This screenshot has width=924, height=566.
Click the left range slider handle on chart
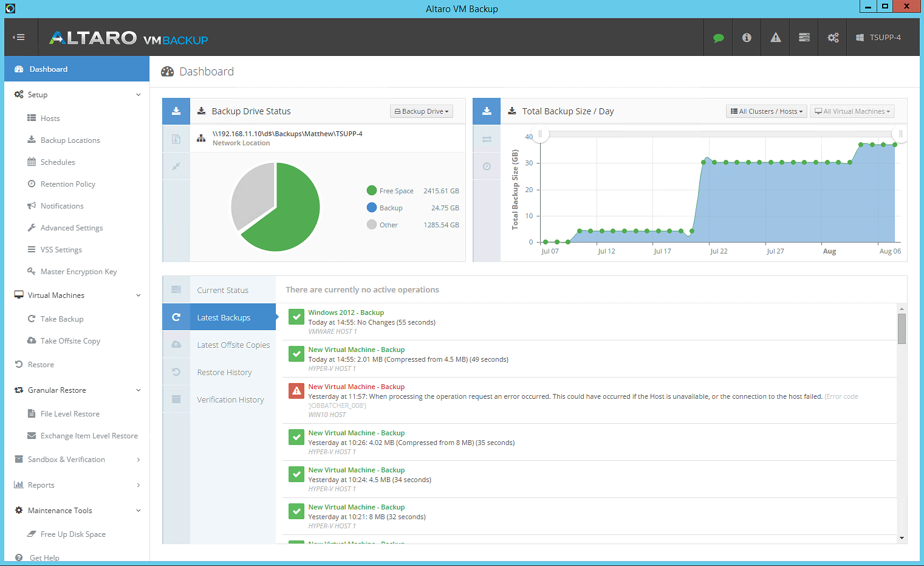pos(539,134)
